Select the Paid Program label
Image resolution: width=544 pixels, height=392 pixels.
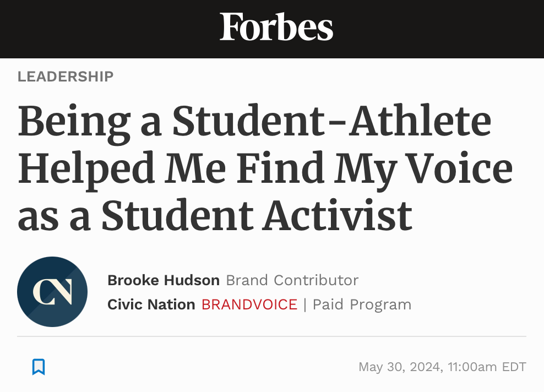(362, 304)
